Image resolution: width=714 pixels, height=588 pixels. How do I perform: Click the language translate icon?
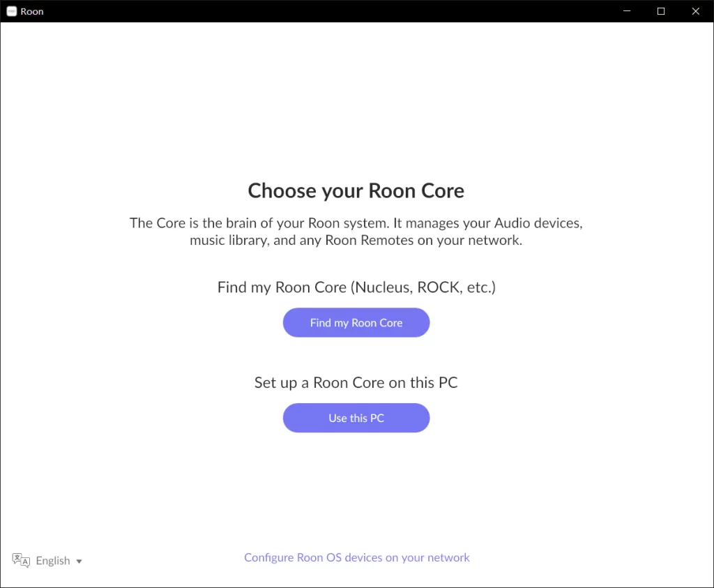tap(21, 560)
